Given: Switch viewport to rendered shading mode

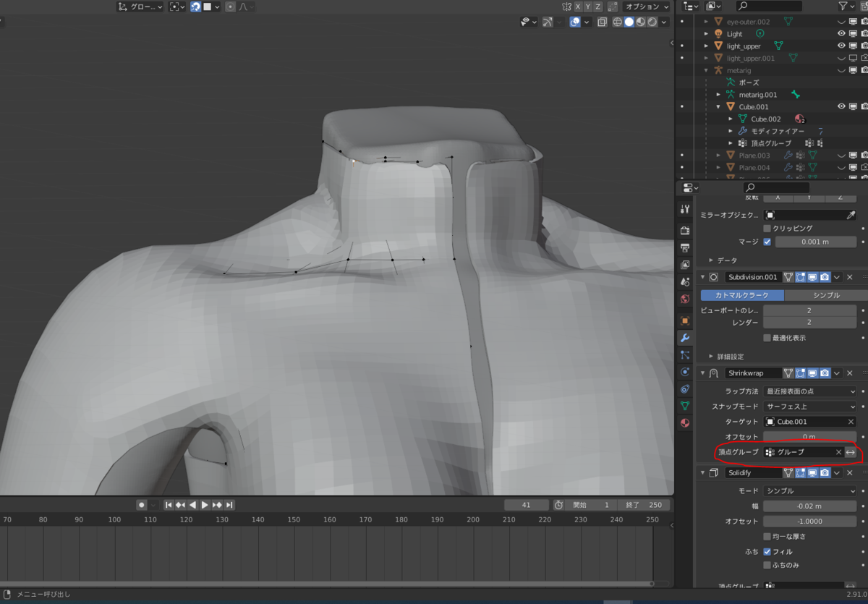Looking at the screenshot, I should pos(652,22).
